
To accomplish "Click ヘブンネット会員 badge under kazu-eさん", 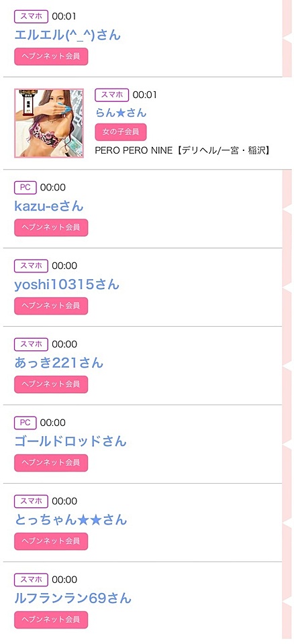I will (51, 227).
